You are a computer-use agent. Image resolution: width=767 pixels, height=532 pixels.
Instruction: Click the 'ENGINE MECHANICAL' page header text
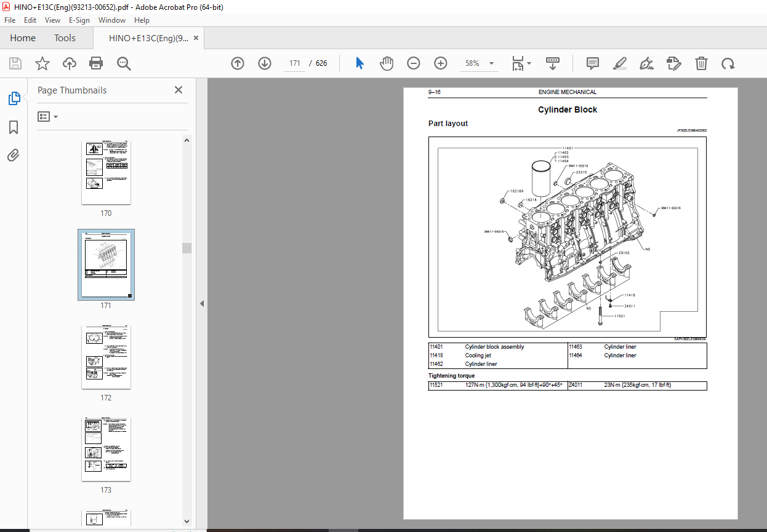point(568,92)
